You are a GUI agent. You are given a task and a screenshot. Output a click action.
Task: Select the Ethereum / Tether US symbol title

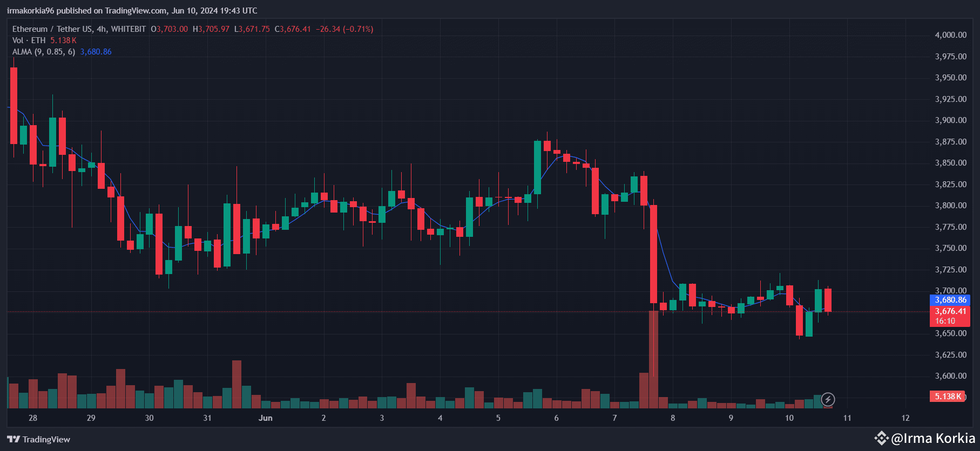[x=52, y=29]
